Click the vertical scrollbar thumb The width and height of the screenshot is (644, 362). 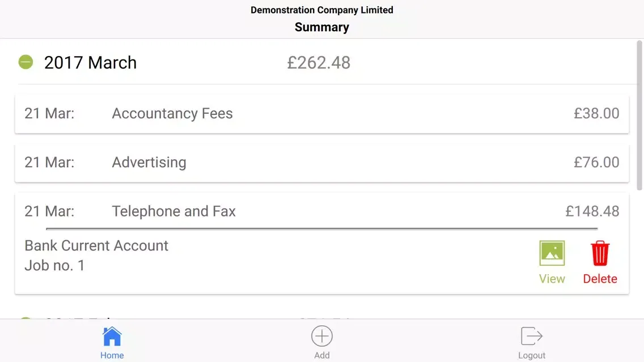[639, 115]
